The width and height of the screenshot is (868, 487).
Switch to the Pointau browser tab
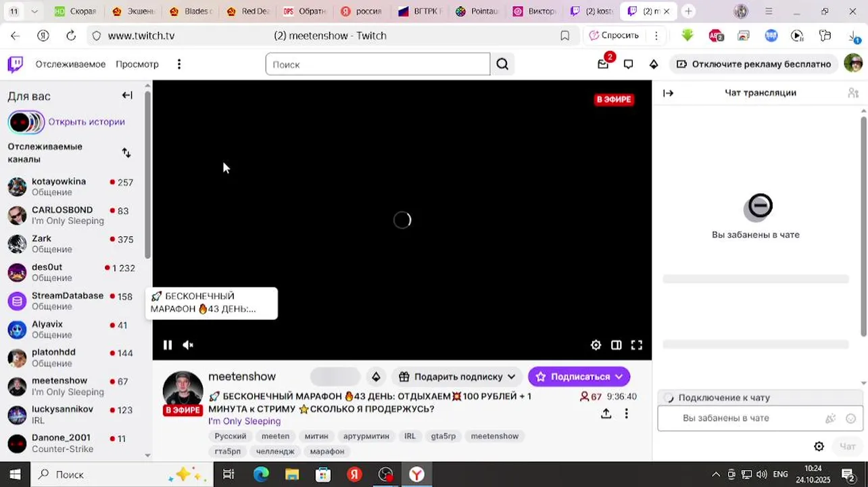click(477, 11)
